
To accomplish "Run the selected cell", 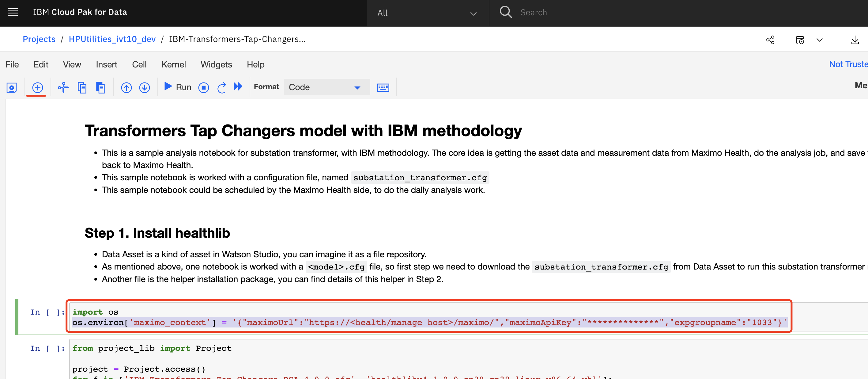I will [178, 87].
